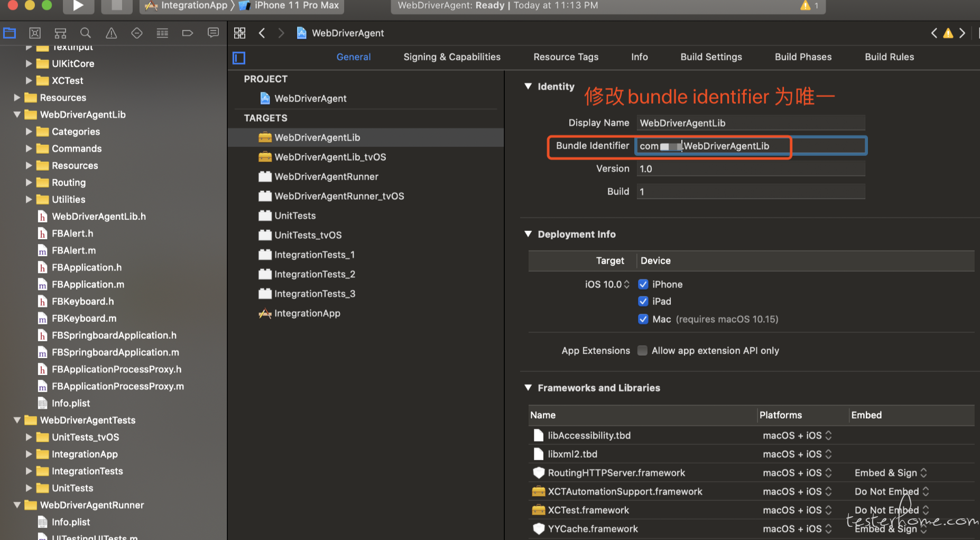The image size is (980, 540).
Task: Switch to Resource Tags tab
Action: (566, 57)
